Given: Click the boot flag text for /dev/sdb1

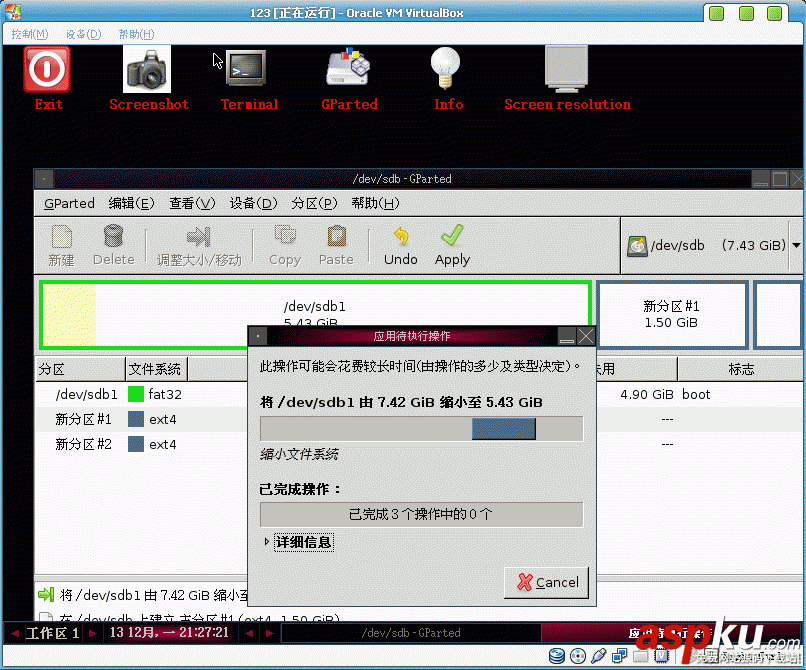Looking at the screenshot, I should [x=696, y=394].
